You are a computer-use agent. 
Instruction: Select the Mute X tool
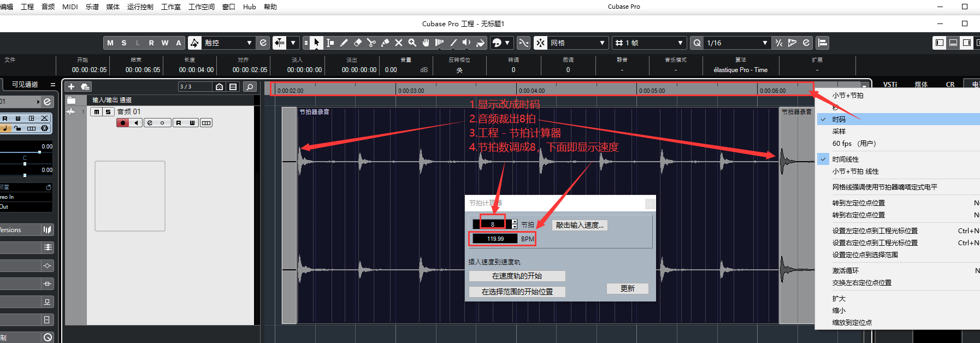pos(398,43)
